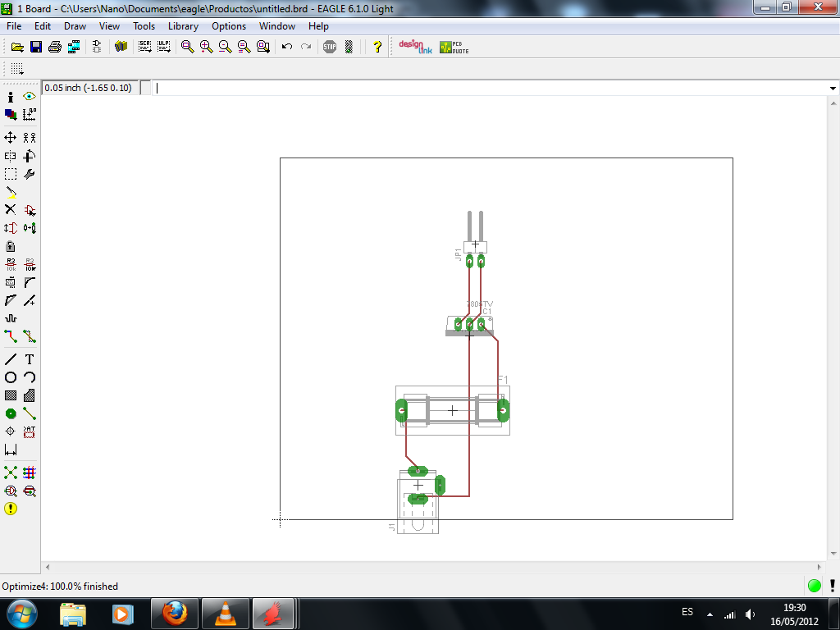Open the File menu
840x630 pixels.
(x=14, y=26)
